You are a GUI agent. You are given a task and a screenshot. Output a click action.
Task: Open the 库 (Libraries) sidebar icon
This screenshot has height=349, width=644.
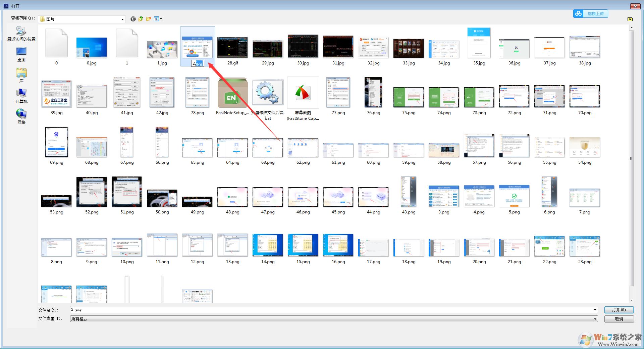(x=21, y=74)
